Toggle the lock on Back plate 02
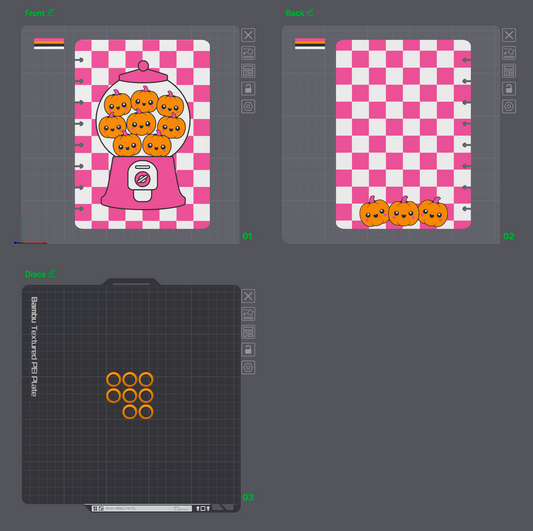The height and width of the screenshot is (531, 533). point(509,89)
